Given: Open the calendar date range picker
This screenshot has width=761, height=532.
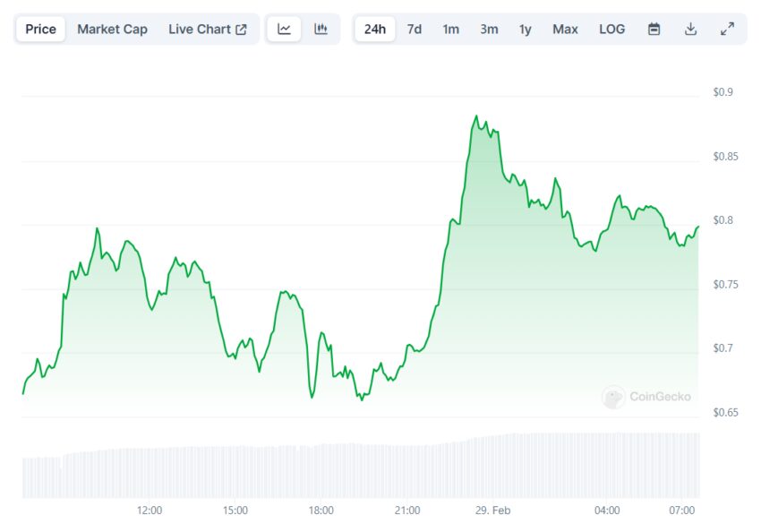Looking at the screenshot, I should (x=654, y=30).
